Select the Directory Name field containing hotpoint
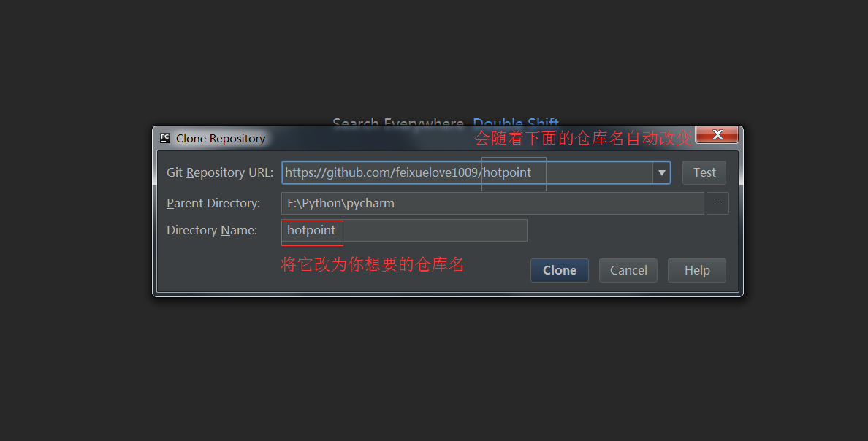 [x=403, y=231]
